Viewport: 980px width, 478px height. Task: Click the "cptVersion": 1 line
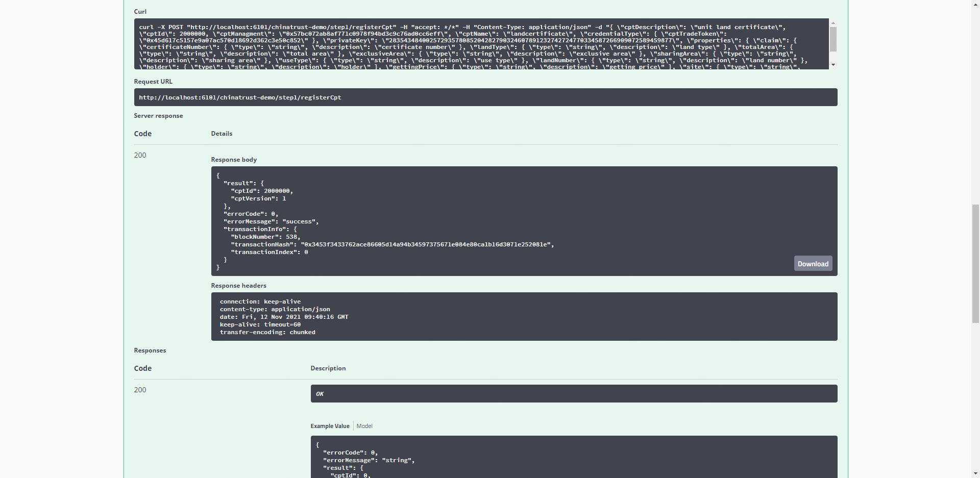258,198
